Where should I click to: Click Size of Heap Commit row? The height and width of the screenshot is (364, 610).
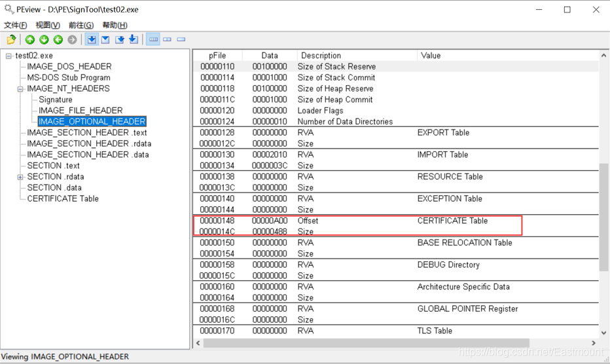[395, 100]
